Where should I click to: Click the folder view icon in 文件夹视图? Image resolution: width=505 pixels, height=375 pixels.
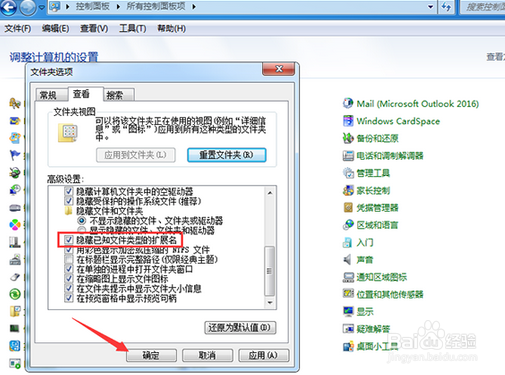[68, 133]
